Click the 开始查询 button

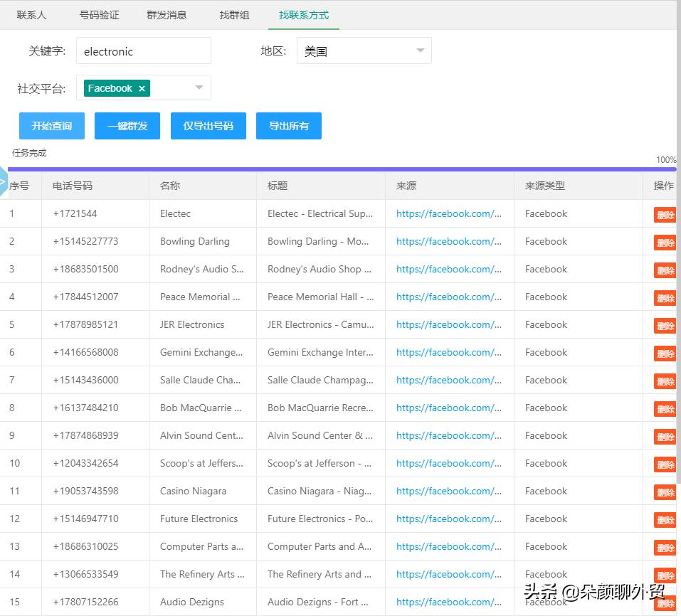(x=52, y=126)
